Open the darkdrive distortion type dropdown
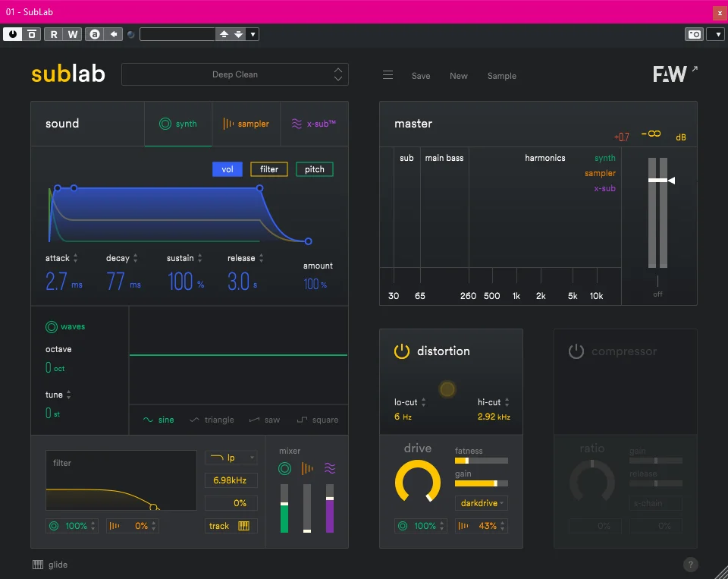The image size is (728, 579). [482, 503]
